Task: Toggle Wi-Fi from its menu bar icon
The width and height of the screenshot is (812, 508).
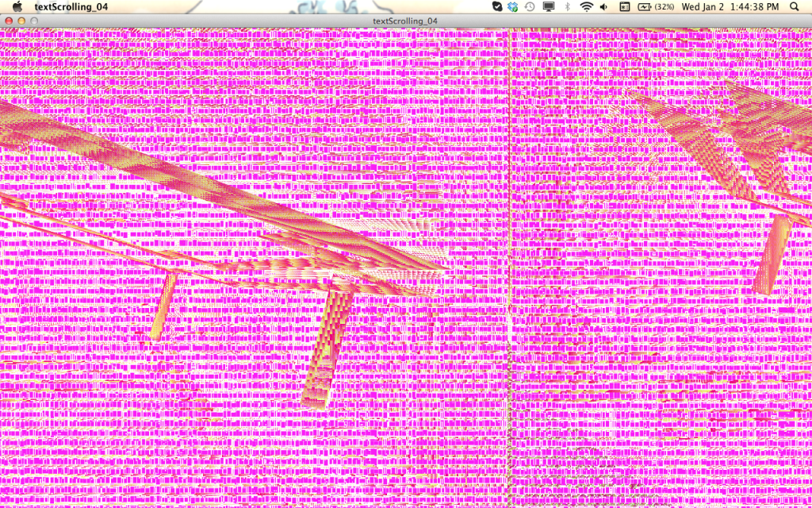Action: (x=587, y=6)
